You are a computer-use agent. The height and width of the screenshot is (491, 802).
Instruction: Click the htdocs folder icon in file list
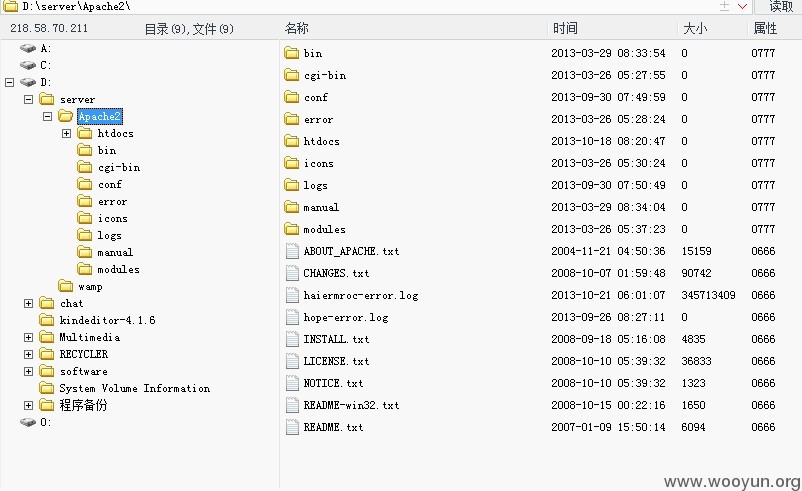292,141
